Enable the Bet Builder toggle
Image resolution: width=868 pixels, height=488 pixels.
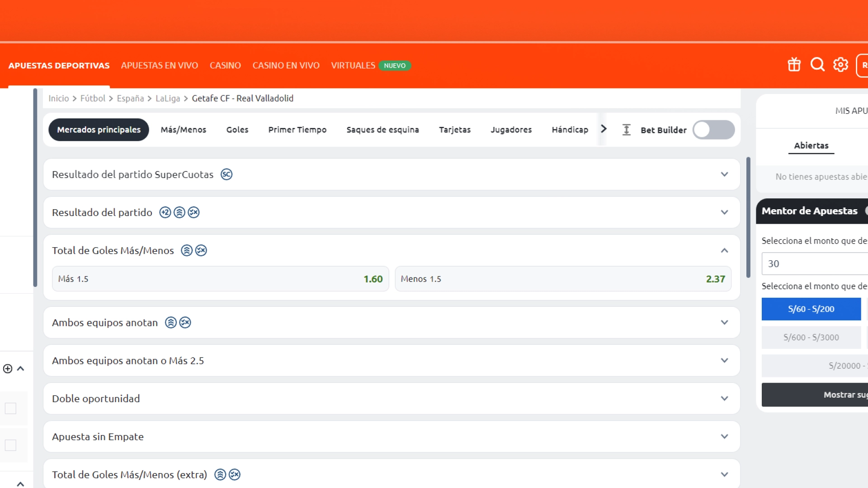(x=713, y=129)
